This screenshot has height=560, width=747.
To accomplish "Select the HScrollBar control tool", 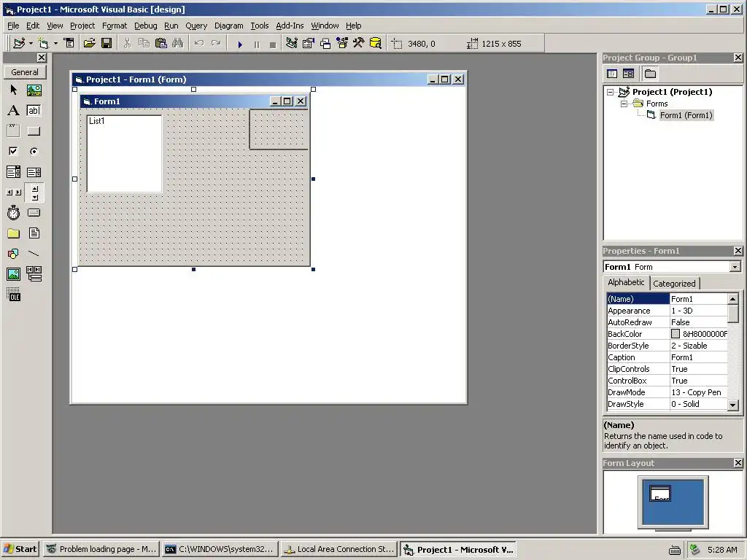I will (x=13, y=192).
